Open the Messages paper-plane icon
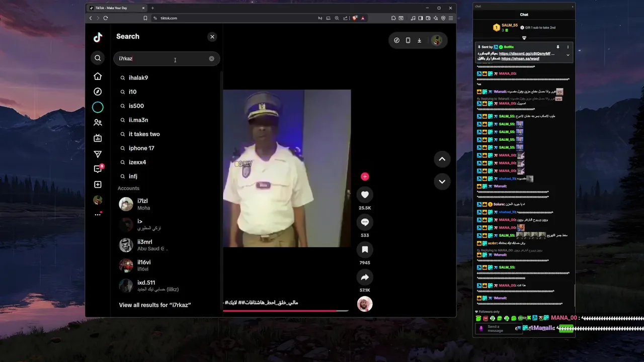 98,154
